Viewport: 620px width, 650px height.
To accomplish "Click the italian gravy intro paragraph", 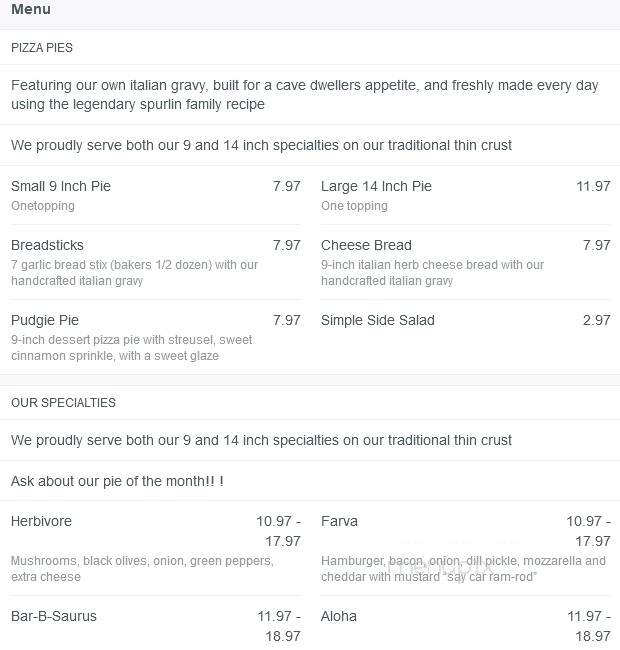I will point(305,95).
